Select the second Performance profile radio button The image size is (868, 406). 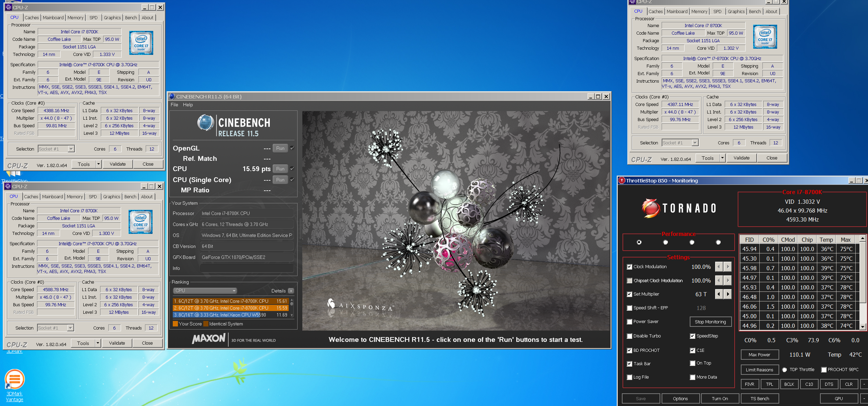coord(665,242)
